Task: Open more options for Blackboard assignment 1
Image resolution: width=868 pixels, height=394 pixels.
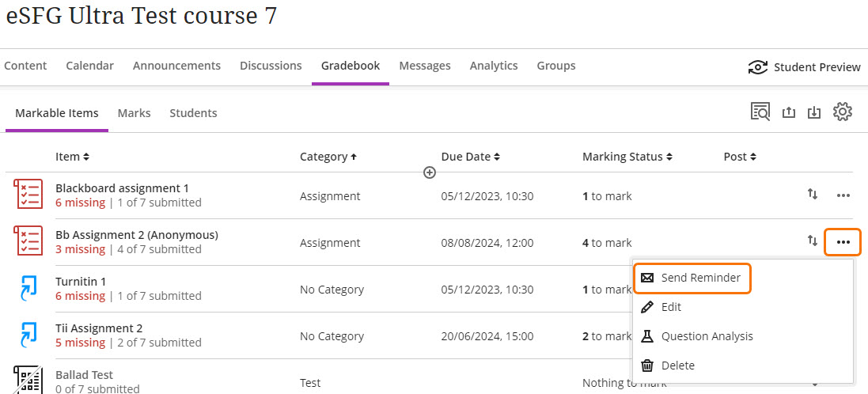Action: pyautogui.click(x=843, y=195)
